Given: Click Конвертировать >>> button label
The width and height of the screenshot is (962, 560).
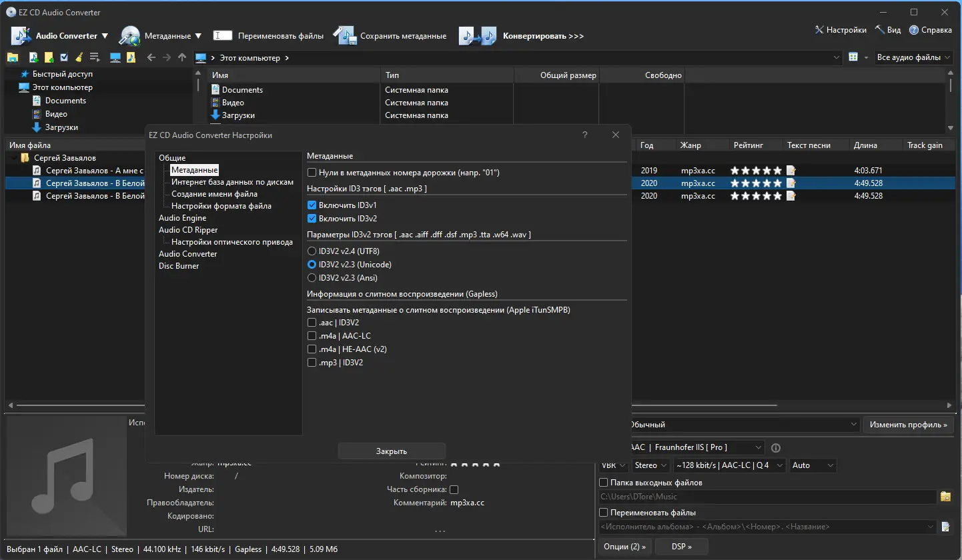Looking at the screenshot, I should pos(543,36).
